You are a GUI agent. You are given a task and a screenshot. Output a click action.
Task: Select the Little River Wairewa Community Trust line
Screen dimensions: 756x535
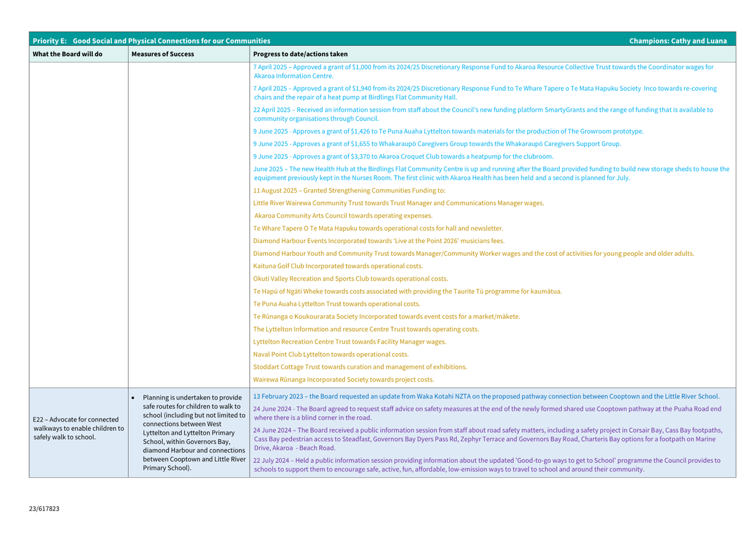[x=399, y=203]
